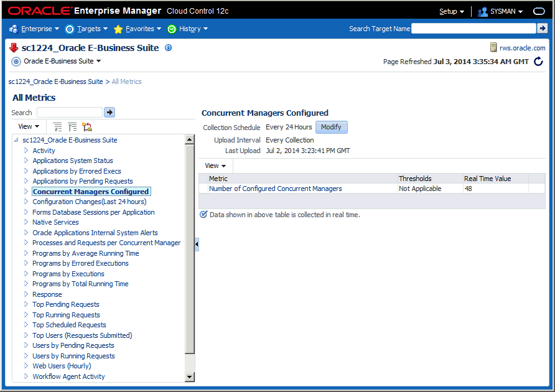
Task: Select Web Users (Hourly) in the tree
Action: (x=62, y=366)
